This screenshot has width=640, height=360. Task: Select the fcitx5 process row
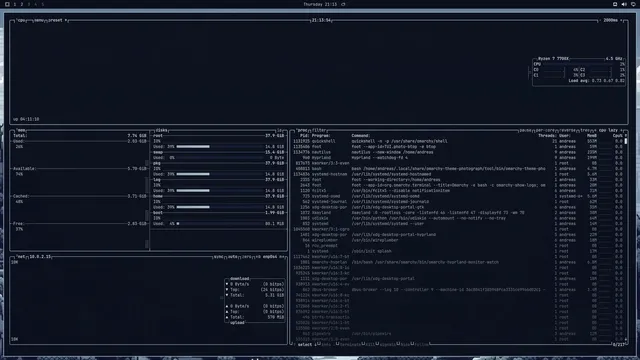click(x=458, y=191)
